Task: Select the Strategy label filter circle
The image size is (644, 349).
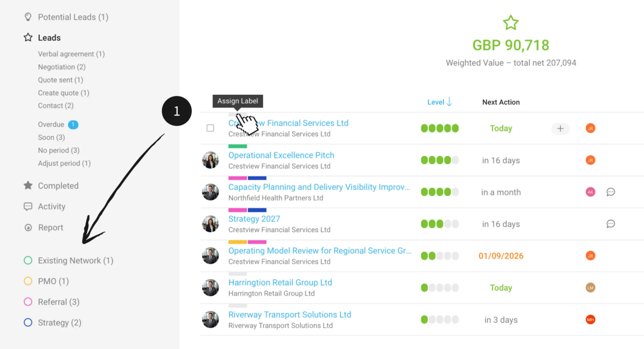Action: point(28,323)
